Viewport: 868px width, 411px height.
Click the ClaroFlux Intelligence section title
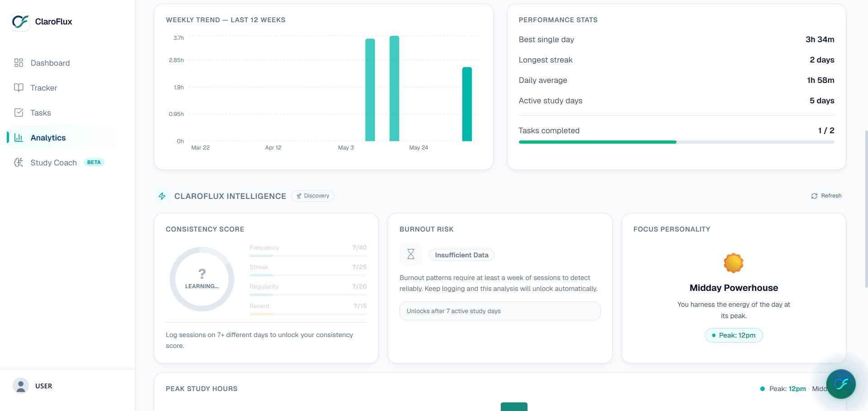tap(230, 196)
